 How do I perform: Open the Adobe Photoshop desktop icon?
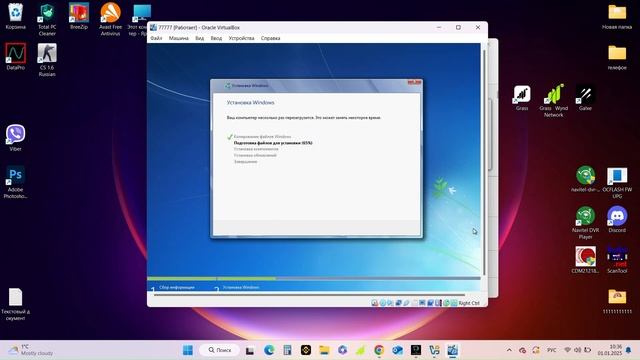pos(16,182)
